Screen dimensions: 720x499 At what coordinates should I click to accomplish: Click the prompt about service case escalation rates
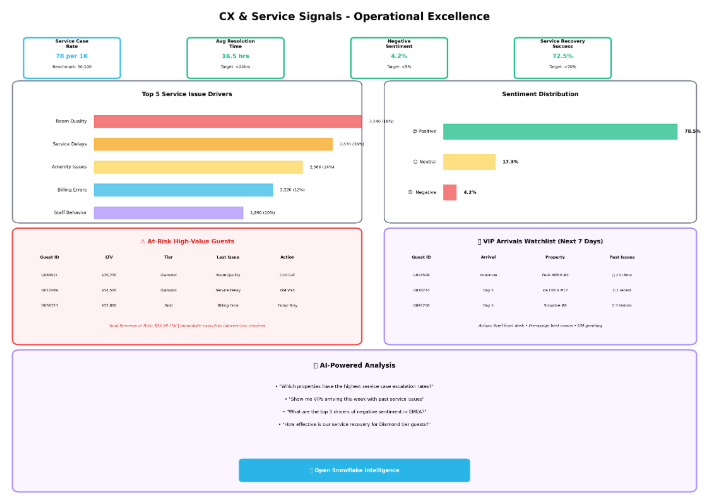[354, 386]
